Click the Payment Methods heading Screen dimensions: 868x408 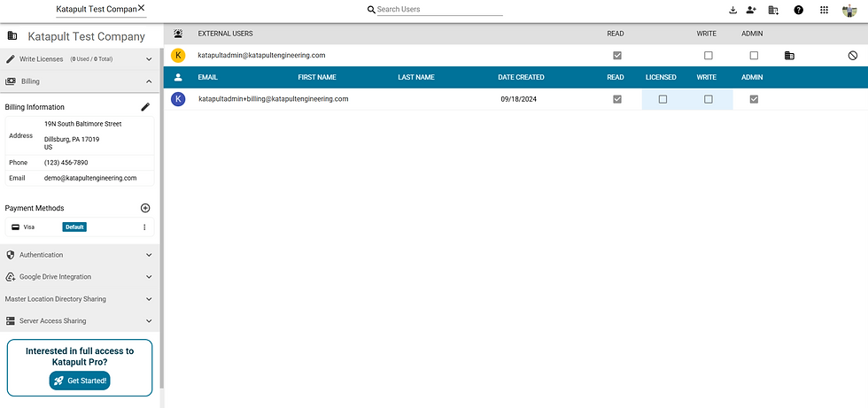[35, 208]
